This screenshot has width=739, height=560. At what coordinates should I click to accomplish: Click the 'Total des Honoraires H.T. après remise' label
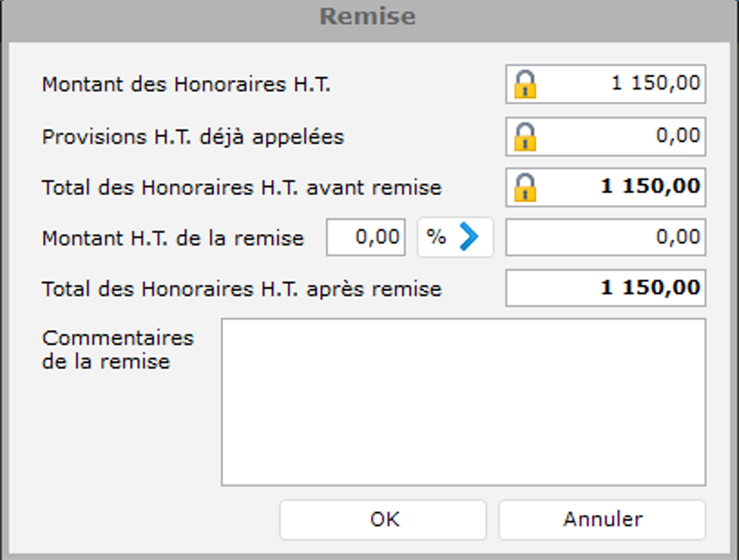pos(241,290)
